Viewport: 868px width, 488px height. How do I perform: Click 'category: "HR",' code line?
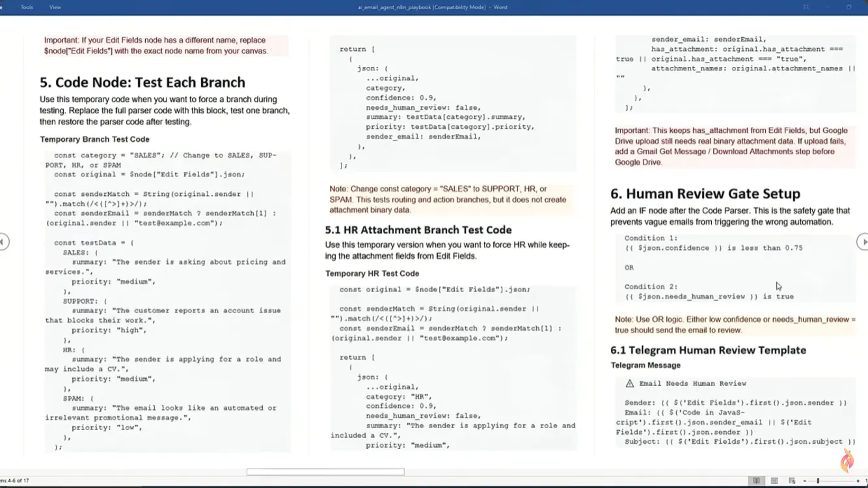point(399,397)
